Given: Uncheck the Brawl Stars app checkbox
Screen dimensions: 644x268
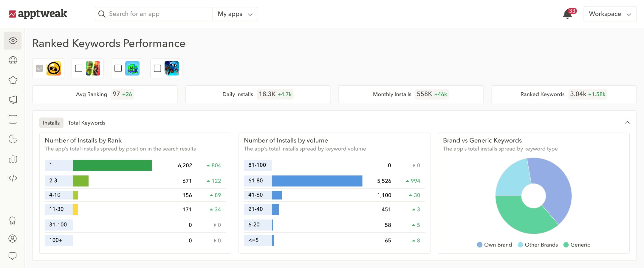Looking at the screenshot, I should click(40, 68).
